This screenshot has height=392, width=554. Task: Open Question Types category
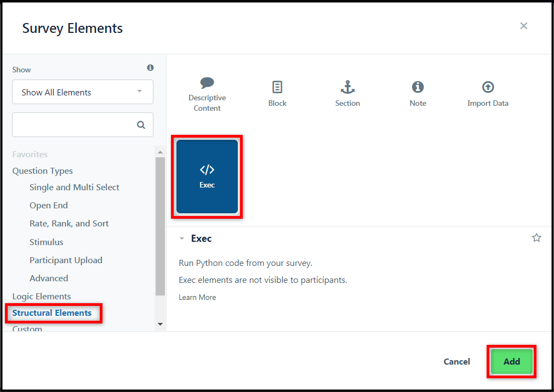[42, 171]
